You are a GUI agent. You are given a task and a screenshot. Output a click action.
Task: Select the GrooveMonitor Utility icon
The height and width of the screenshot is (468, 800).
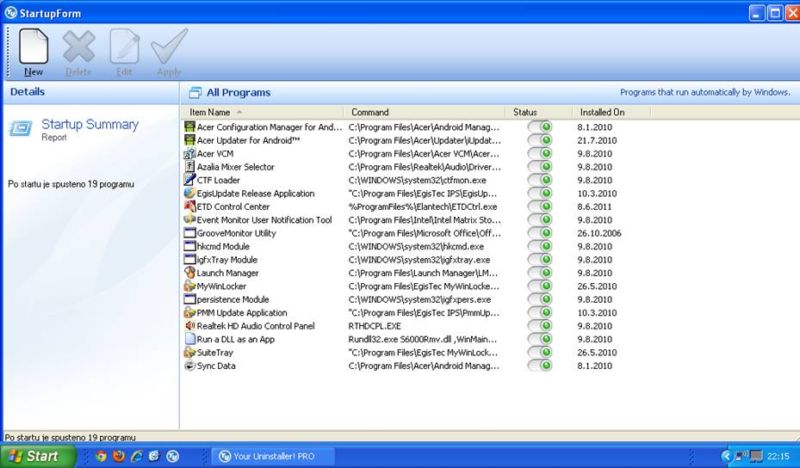tap(190, 233)
